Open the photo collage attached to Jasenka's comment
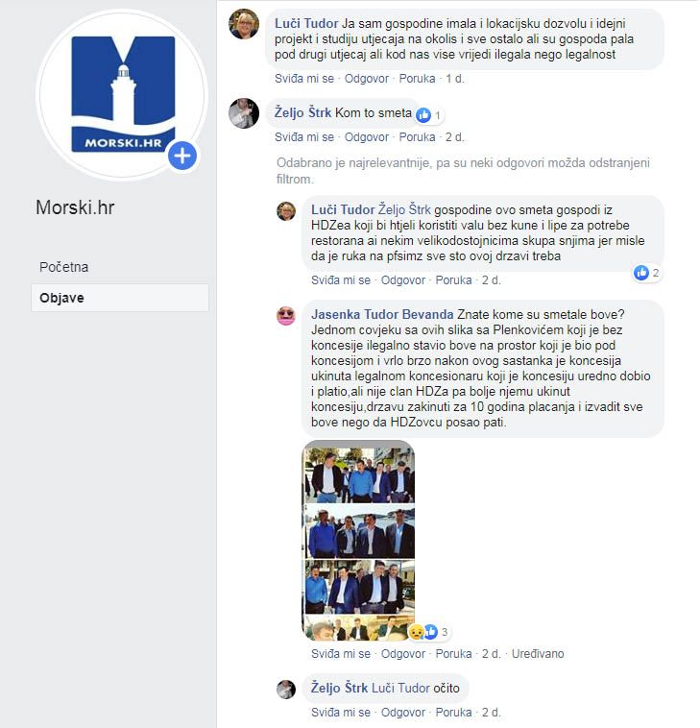 358,541
